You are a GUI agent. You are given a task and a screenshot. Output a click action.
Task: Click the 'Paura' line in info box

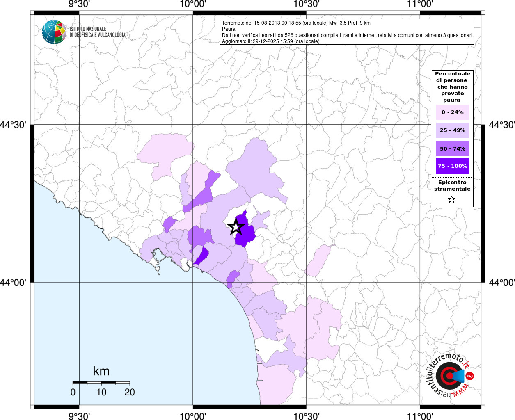pyautogui.click(x=229, y=29)
